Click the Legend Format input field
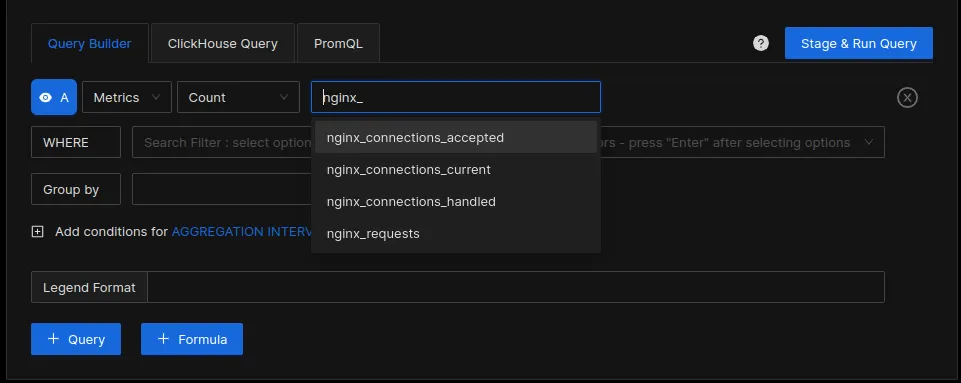This screenshot has width=961, height=383. click(x=516, y=287)
